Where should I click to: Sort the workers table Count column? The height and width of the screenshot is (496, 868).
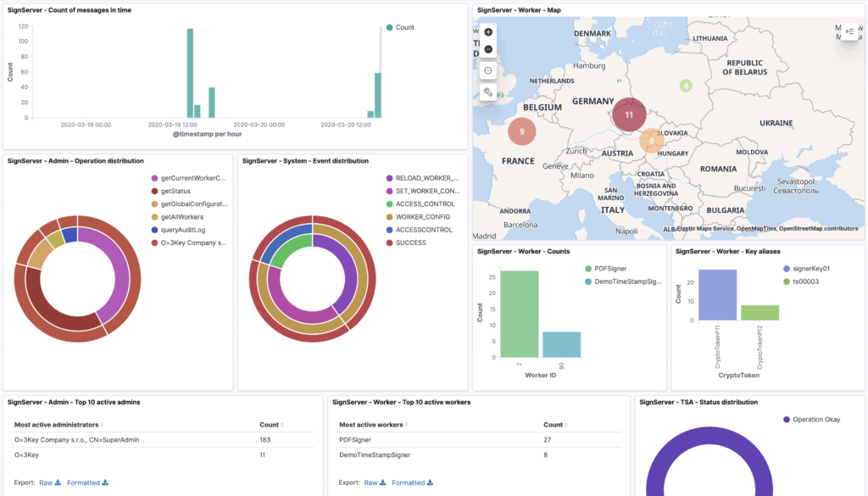(555, 425)
